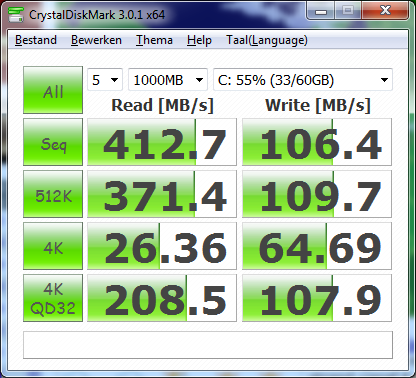Expand the drive dropdown showing C: 55%
The width and height of the screenshot is (416, 378).
click(x=303, y=80)
